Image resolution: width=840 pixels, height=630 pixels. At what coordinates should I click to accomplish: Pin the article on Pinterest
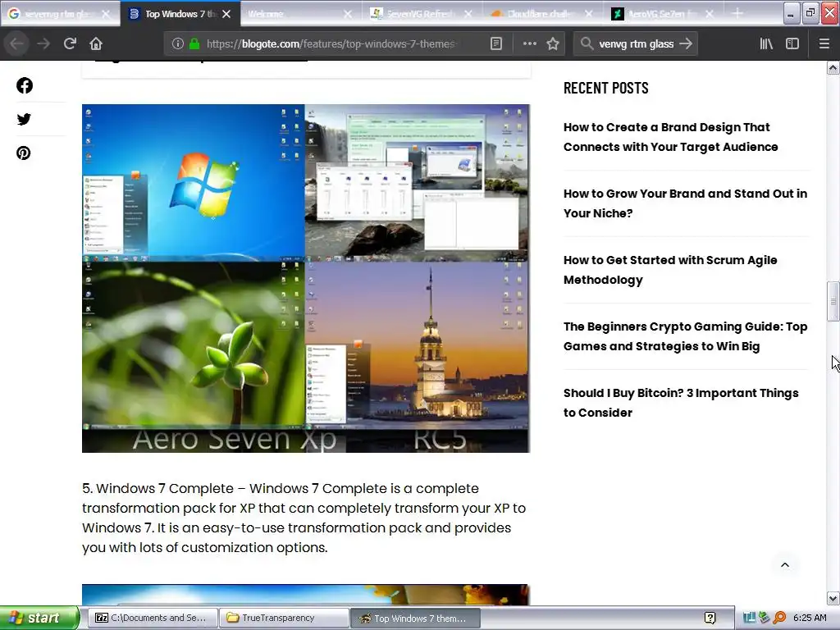tap(24, 153)
